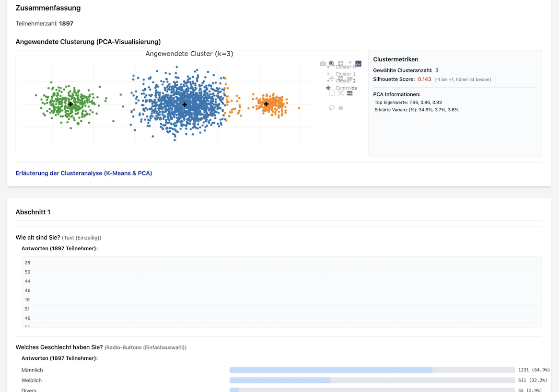
Task: Download plot as PNG with camera icon
Action: tap(323, 64)
